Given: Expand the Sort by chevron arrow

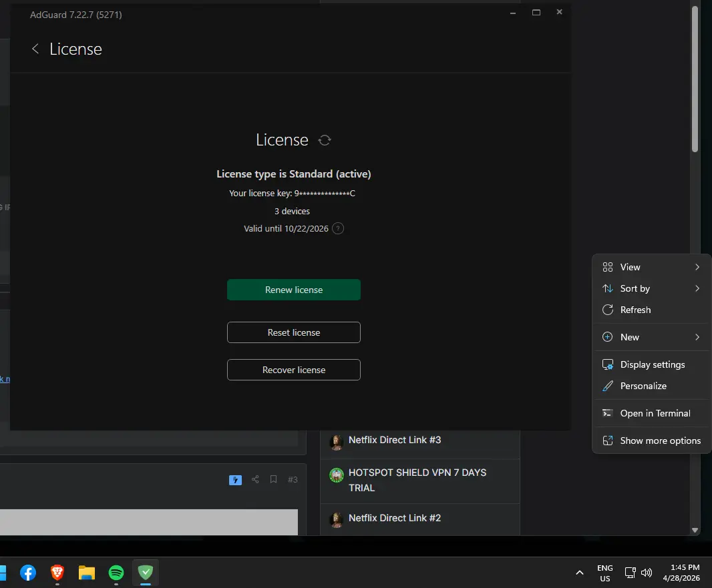Looking at the screenshot, I should [697, 288].
